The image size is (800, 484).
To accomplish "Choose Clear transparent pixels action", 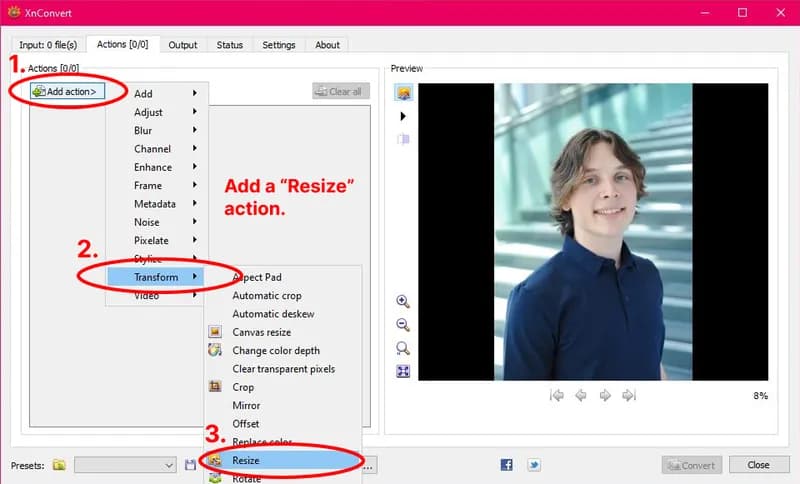I will [283, 369].
